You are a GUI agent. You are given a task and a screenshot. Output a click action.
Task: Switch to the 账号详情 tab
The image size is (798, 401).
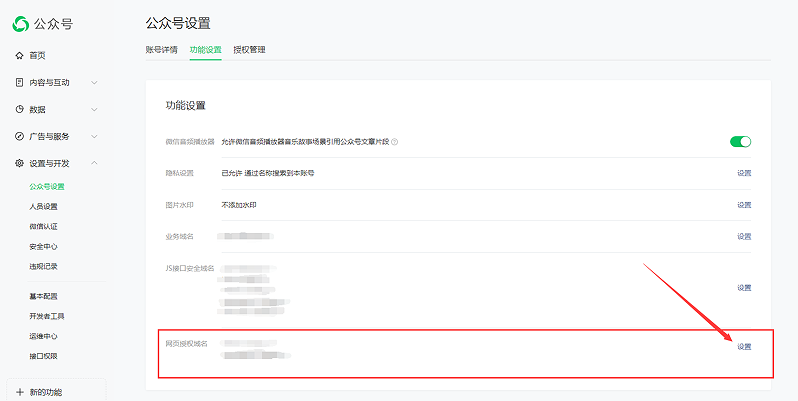pos(161,50)
